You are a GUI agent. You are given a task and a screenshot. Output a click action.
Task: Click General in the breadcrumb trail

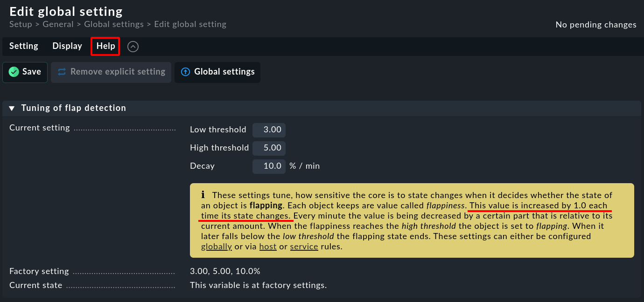click(58, 24)
